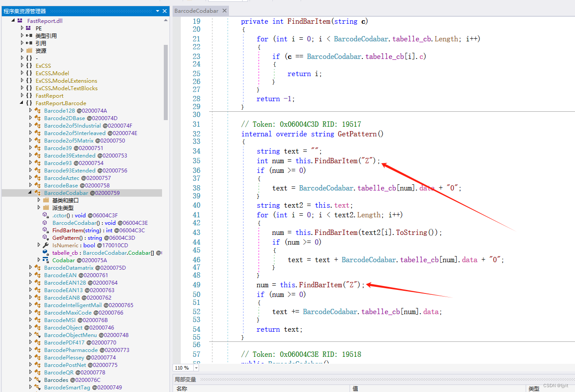Open BarcodeCodabar() constructor in tree

[x=100, y=223]
